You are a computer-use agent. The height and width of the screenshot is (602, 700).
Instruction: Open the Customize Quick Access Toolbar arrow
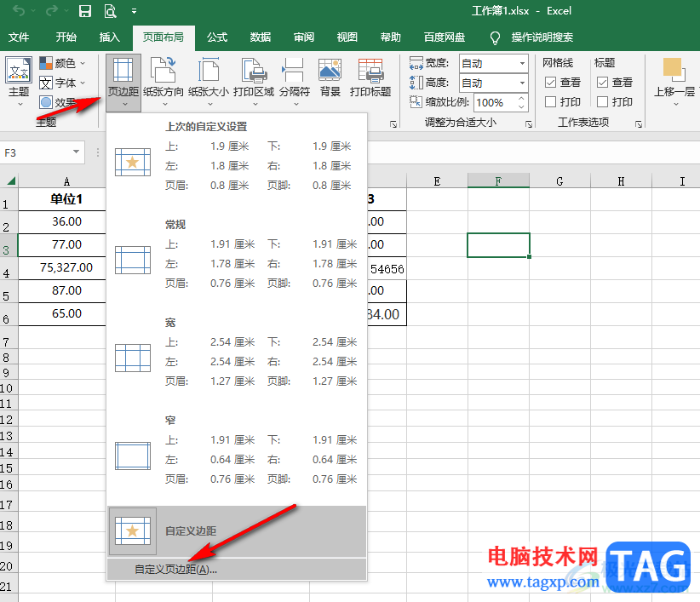coord(134,11)
